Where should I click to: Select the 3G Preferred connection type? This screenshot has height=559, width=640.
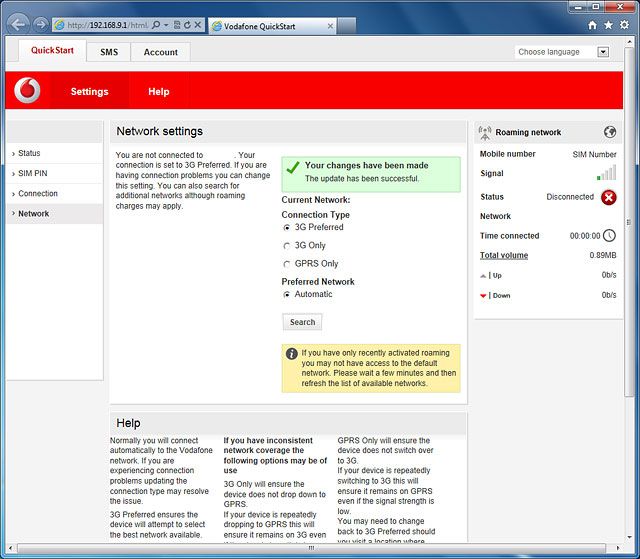click(x=287, y=228)
